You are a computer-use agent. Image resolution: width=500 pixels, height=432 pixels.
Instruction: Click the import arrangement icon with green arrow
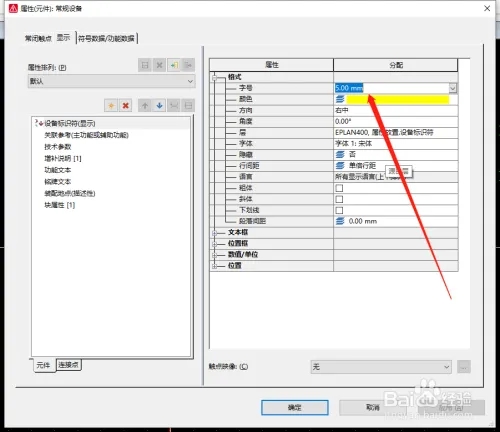[x=174, y=65]
